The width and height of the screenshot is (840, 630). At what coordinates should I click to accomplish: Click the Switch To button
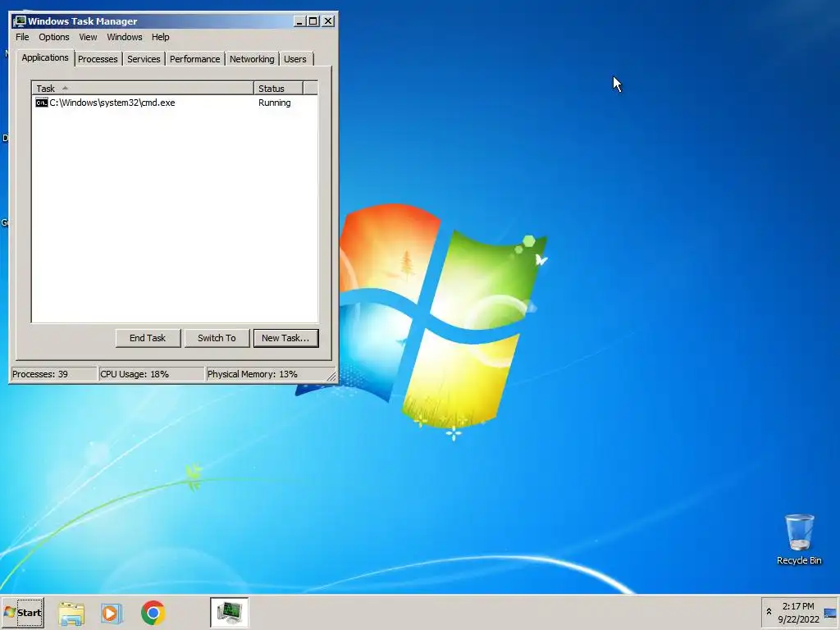[x=217, y=338]
